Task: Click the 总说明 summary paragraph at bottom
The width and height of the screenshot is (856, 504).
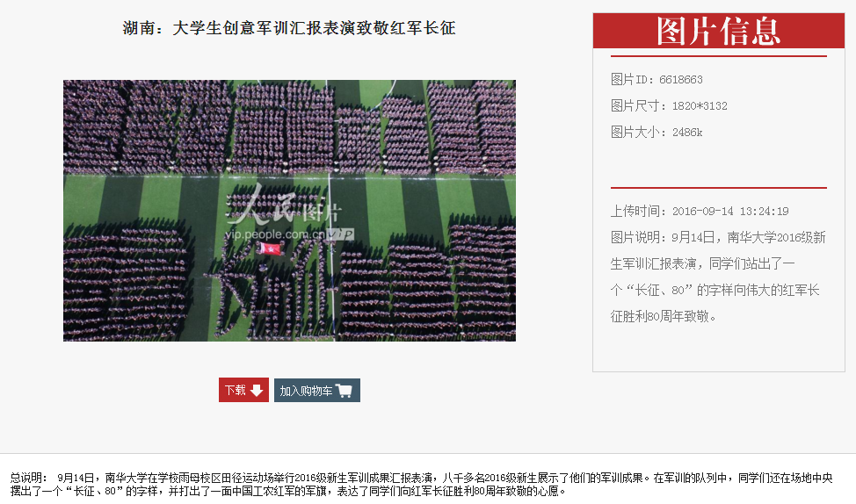Action: point(422,485)
